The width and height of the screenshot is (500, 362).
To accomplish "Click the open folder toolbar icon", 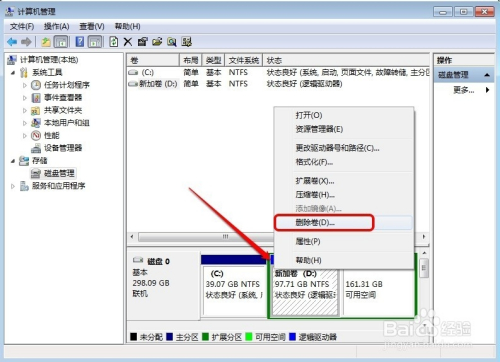I will coord(157,42).
